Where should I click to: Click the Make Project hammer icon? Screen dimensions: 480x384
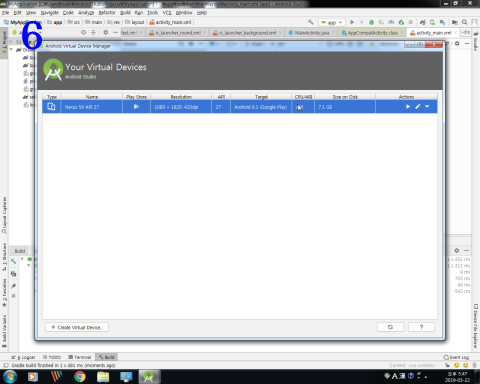[x=310, y=22]
